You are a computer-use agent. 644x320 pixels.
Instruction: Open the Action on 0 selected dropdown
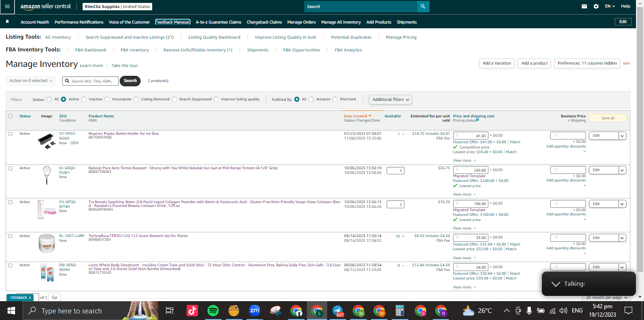pos(31,81)
